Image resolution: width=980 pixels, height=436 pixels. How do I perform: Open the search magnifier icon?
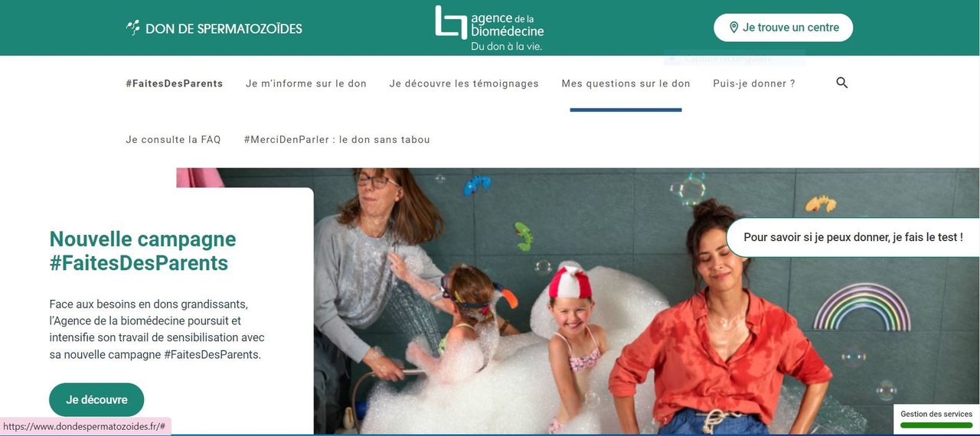tap(842, 83)
